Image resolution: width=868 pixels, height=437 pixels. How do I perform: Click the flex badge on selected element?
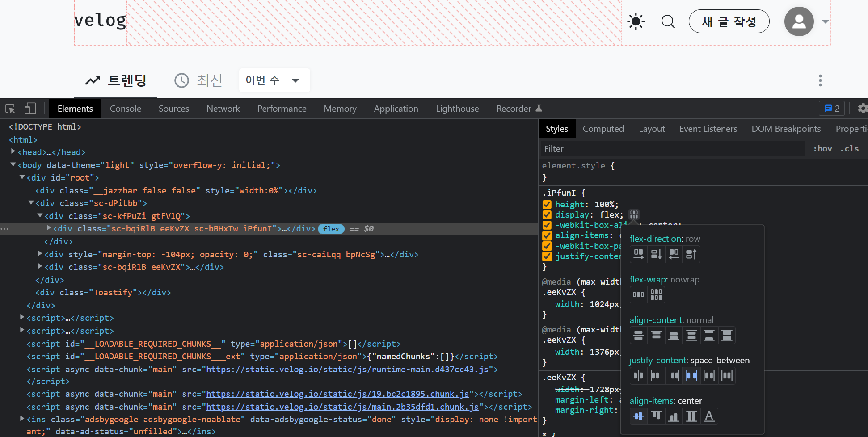pos(331,229)
